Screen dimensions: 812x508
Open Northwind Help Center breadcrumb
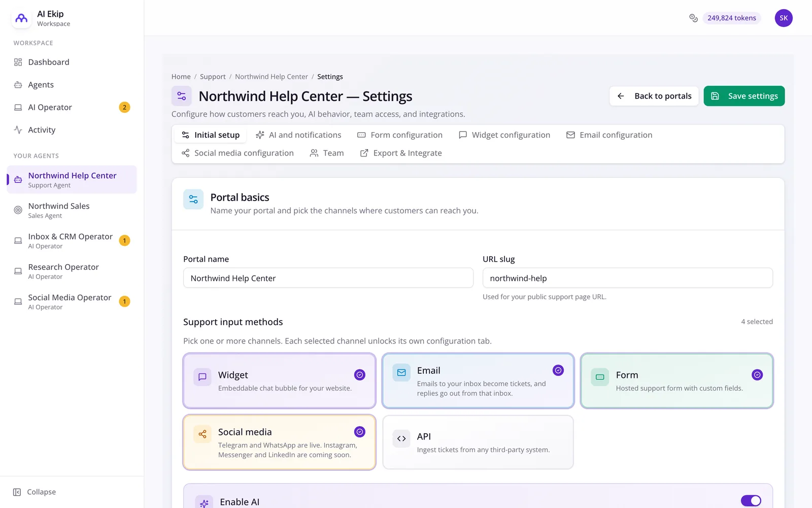272,77
